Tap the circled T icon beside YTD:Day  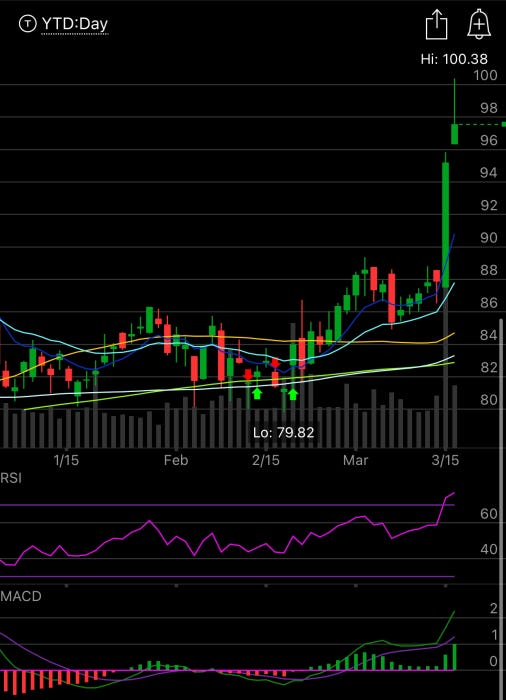click(x=27, y=24)
